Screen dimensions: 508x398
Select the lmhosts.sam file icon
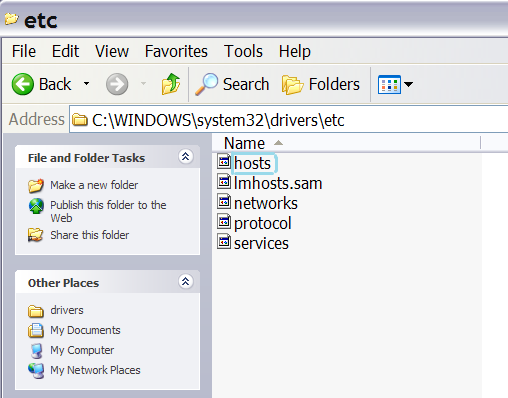(x=224, y=181)
